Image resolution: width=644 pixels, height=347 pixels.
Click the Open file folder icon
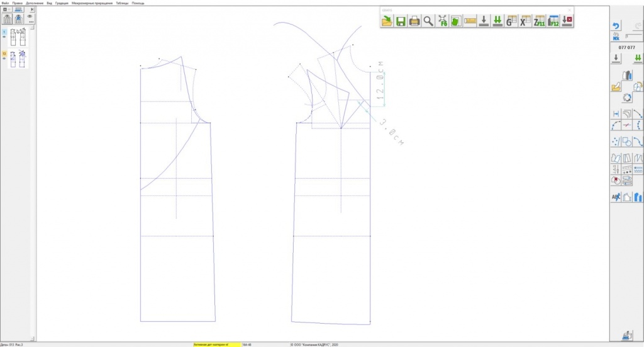(x=387, y=21)
